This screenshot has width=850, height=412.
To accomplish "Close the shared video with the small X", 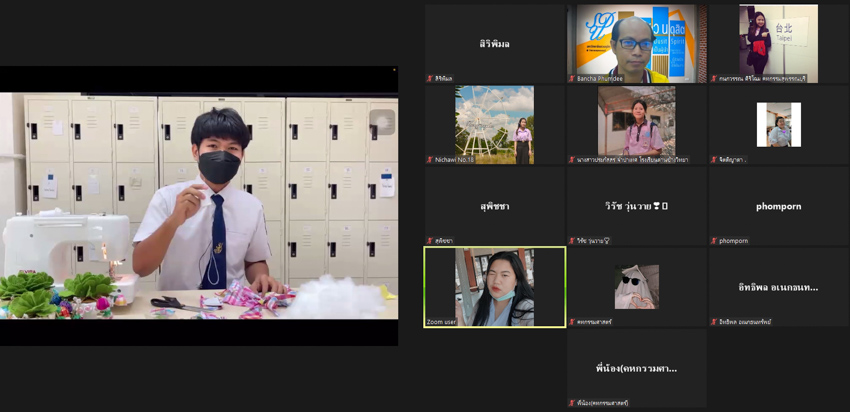I will click(394, 70).
